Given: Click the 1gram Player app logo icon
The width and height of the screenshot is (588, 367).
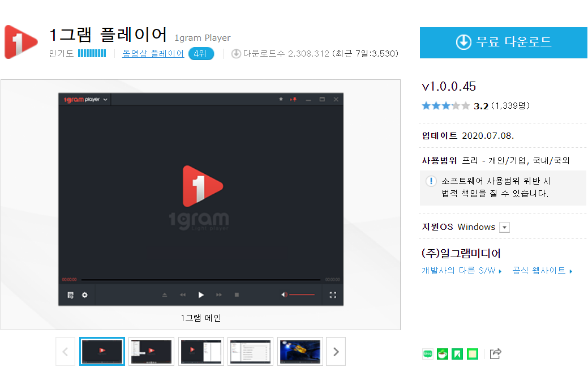Looking at the screenshot, I should (21, 42).
